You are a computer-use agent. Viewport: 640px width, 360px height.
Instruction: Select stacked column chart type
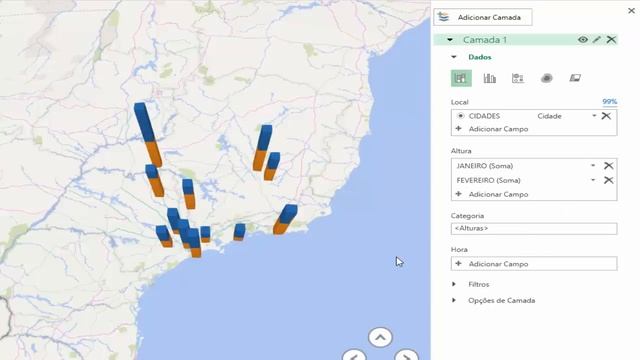click(461, 78)
